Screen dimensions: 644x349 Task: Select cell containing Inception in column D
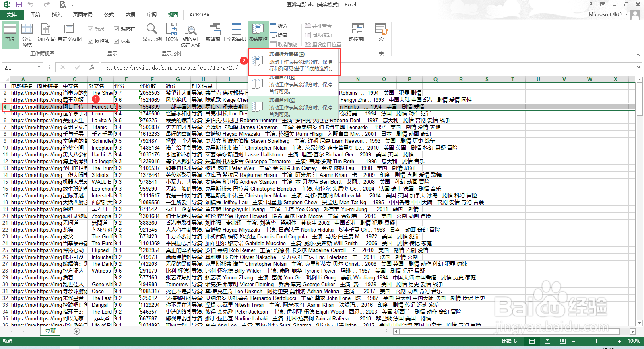[100, 148]
